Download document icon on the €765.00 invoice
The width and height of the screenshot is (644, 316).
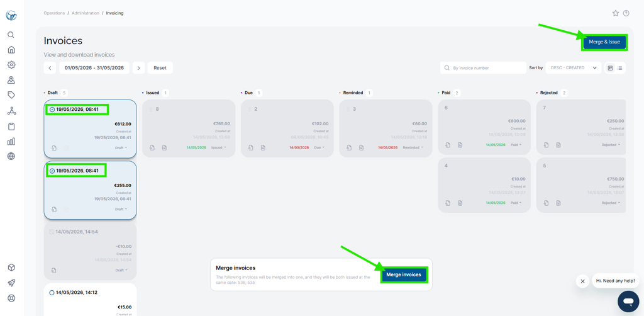[x=164, y=147]
